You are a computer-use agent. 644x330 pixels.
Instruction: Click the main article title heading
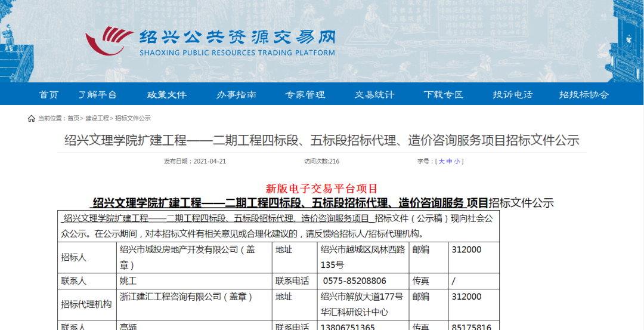click(321, 141)
